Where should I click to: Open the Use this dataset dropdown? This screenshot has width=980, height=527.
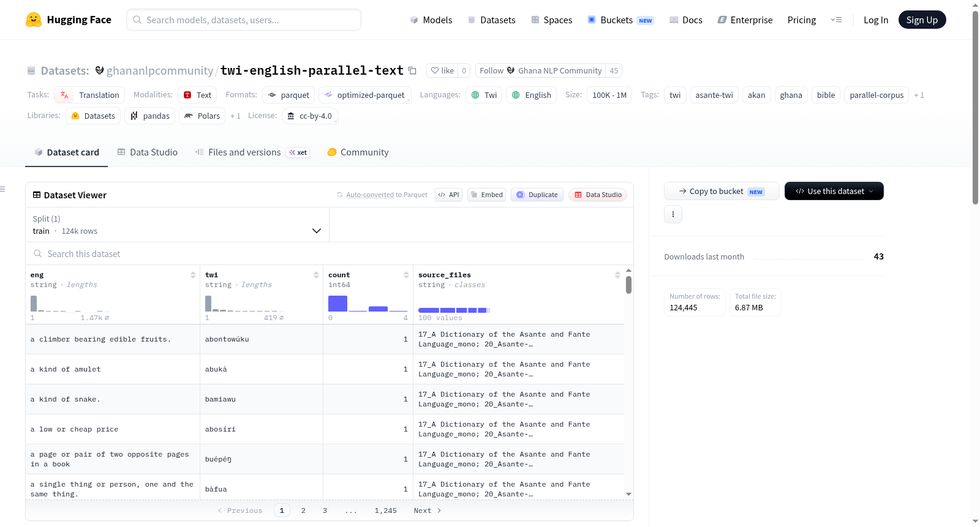[x=834, y=191]
